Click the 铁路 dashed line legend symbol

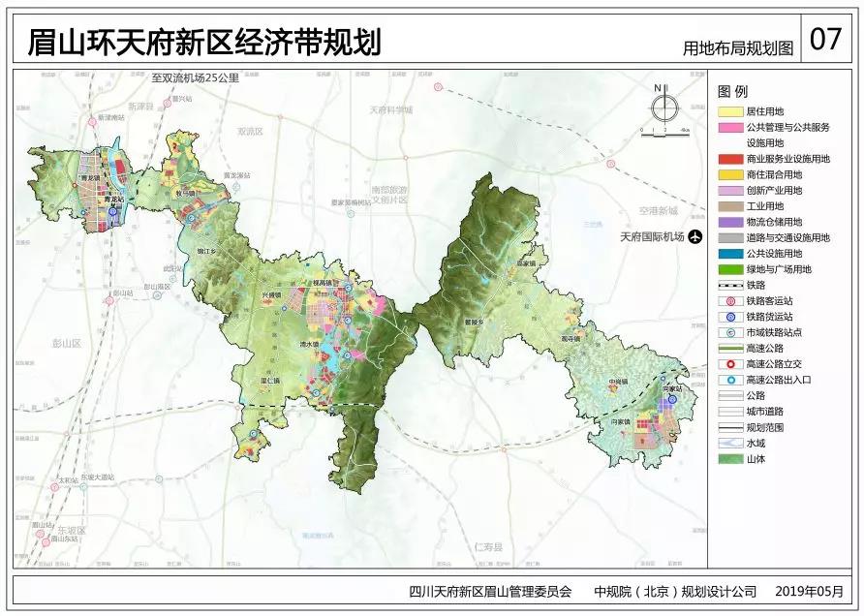tap(729, 285)
